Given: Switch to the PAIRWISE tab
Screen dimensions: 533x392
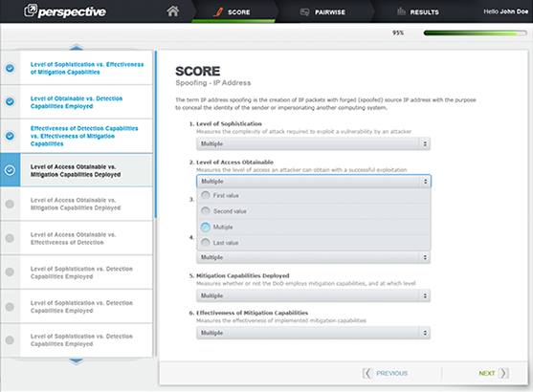Looking at the screenshot, I should tap(322, 11).
